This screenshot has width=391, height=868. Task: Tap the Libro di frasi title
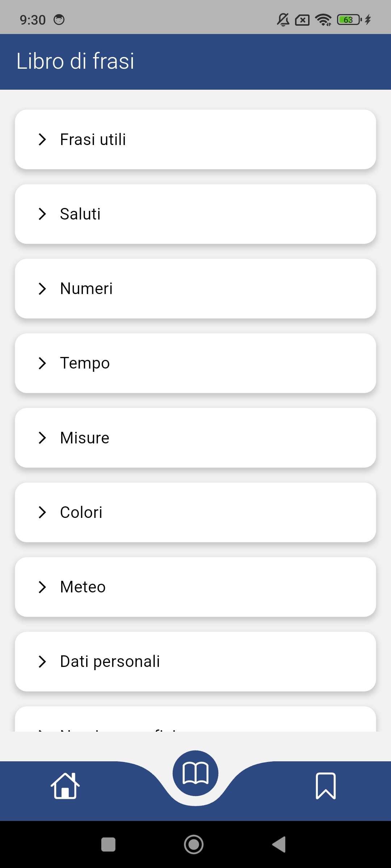[x=75, y=61]
